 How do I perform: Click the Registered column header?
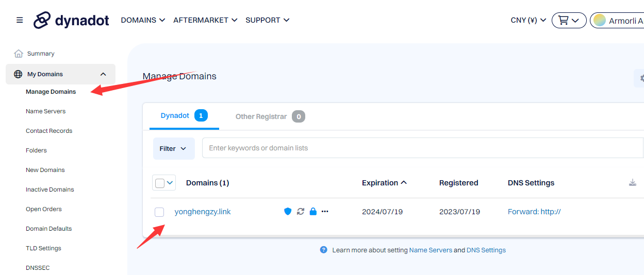(458, 183)
